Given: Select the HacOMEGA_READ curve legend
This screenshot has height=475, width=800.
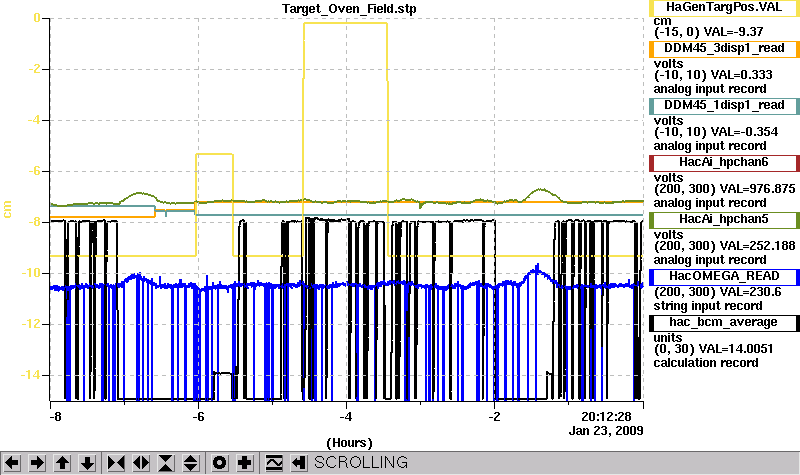Looking at the screenshot, I should click(724, 277).
